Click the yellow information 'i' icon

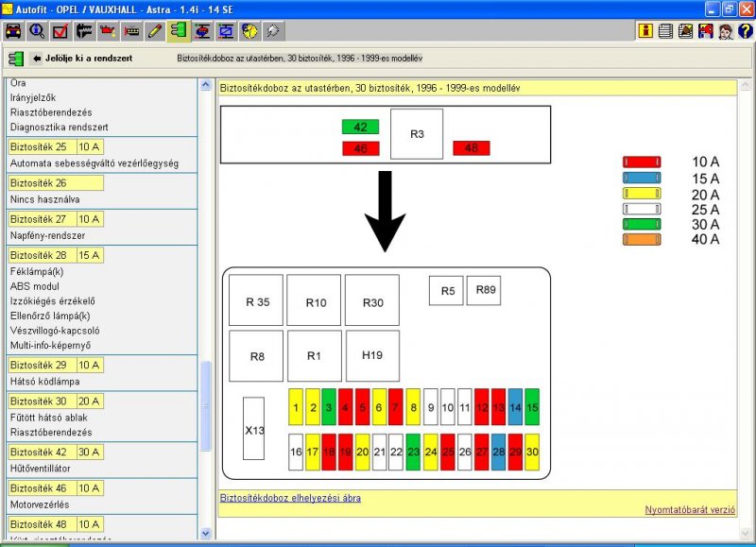pos(645,31)
